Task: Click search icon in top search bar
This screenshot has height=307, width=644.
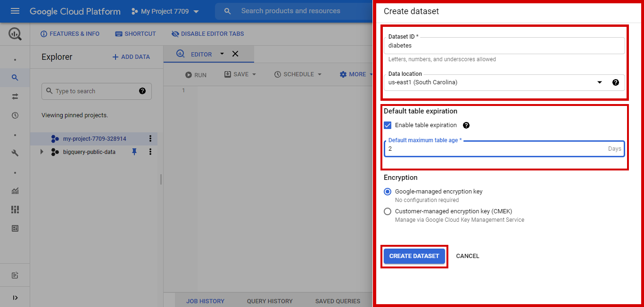Action: point(228,11)
